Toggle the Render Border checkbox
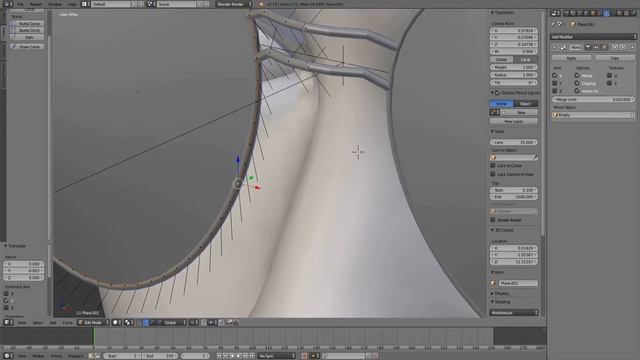 point(493,220)
